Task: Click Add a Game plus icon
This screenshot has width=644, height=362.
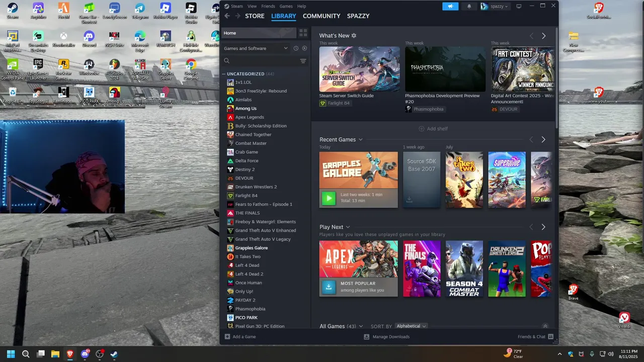Action: click(x=227, y=337)
